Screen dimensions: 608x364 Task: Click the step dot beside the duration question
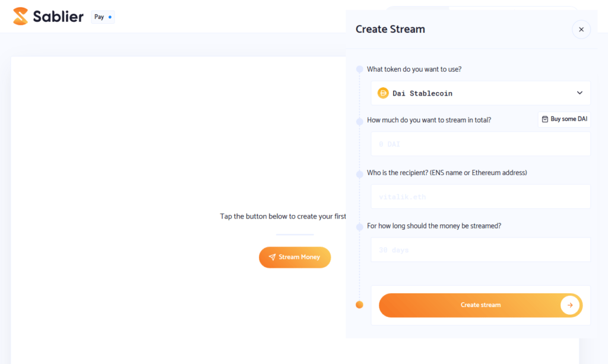point(359,227)
